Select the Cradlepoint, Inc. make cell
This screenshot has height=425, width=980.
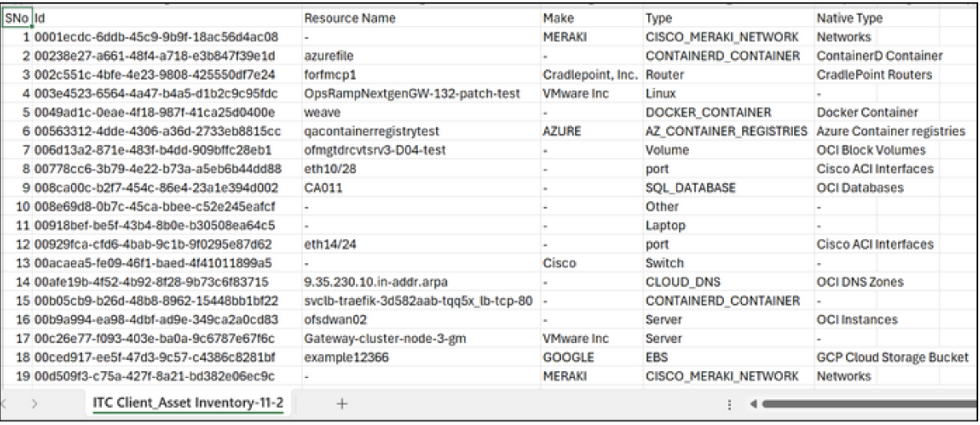(590, 75)
